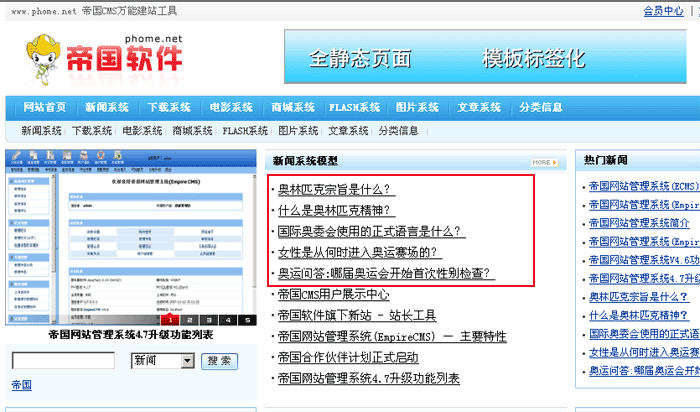Open 电影系统 in blue navigation bar
This screenshot has height=412, width=700.
(x=231, y=107)
